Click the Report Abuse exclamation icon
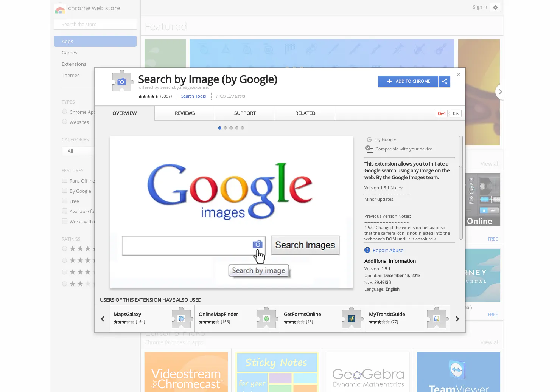Viewport: 560px width, 392px height. (x=367, y=250)
